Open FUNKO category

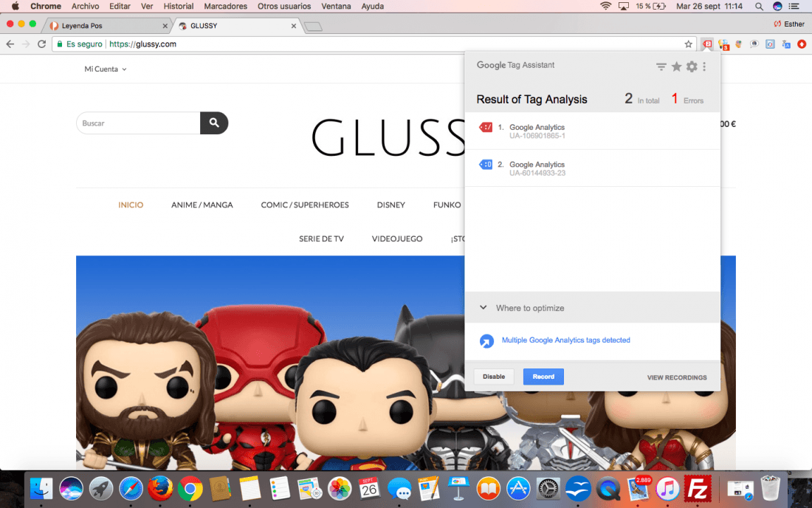[447, 205]
